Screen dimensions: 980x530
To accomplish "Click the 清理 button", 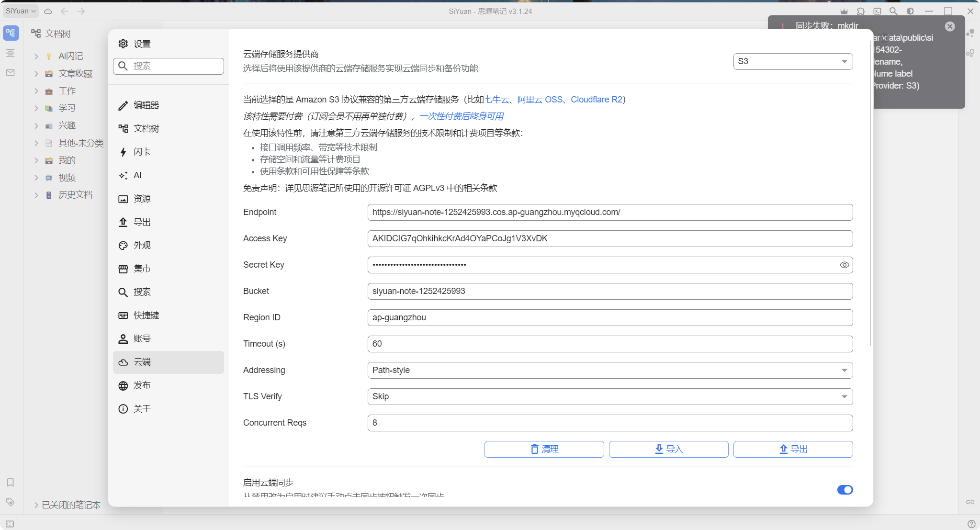I will pyautogui.click(x=544, y=449).
